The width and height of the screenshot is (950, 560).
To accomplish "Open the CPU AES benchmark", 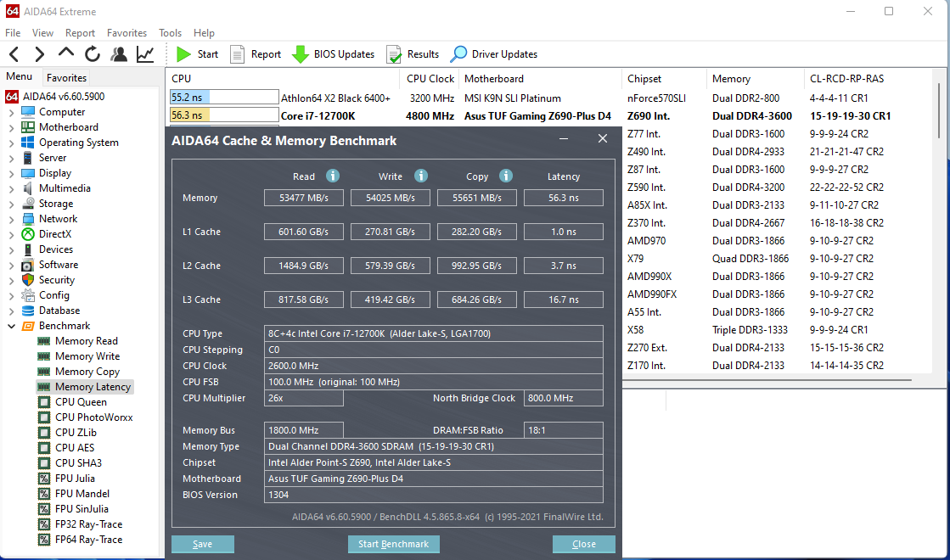I will click(x=75, y=447).
